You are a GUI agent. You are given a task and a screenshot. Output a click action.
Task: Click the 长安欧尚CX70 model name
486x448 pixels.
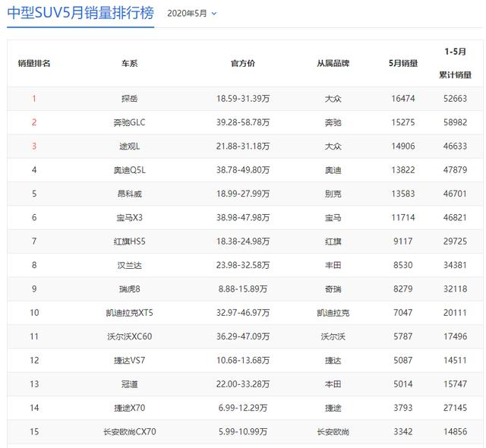[130, 432]
